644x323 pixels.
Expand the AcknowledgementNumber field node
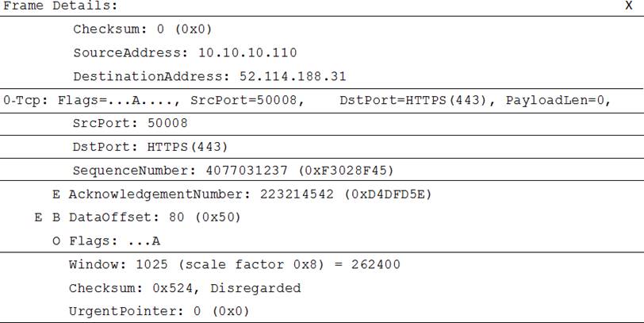tap(56, 194)
